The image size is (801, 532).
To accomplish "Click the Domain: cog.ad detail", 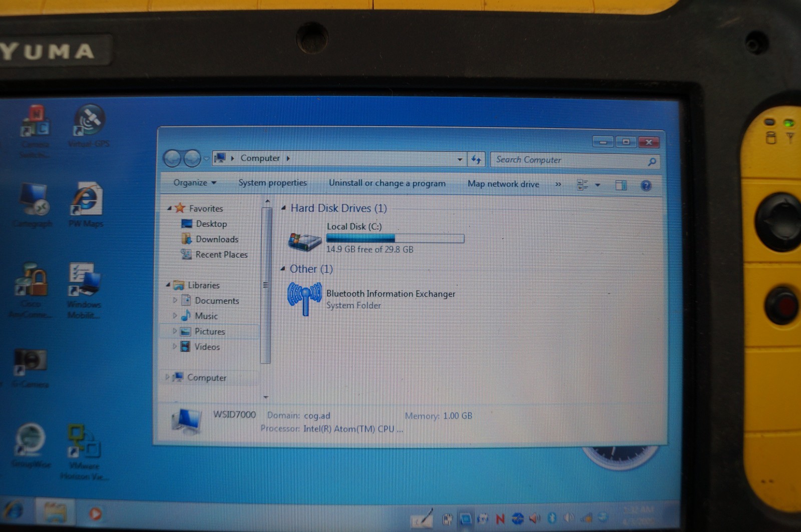I will pos(298,415).
